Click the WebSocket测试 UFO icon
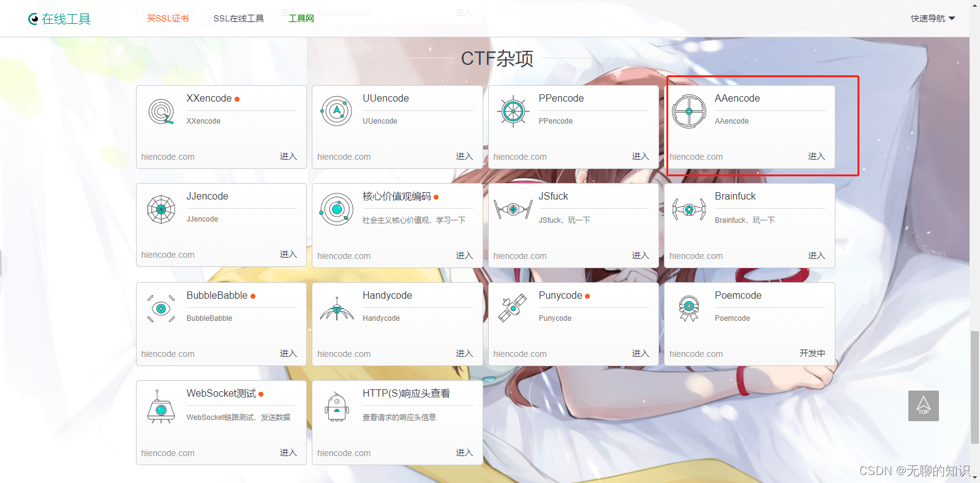The width and height of the screenshot is (980, 483). click(161, 407)
